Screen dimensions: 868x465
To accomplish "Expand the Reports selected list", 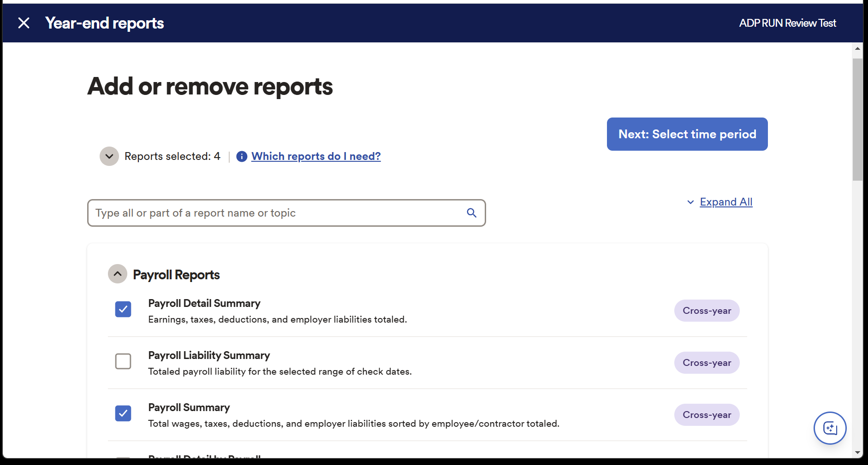I will tap(109, 156).
